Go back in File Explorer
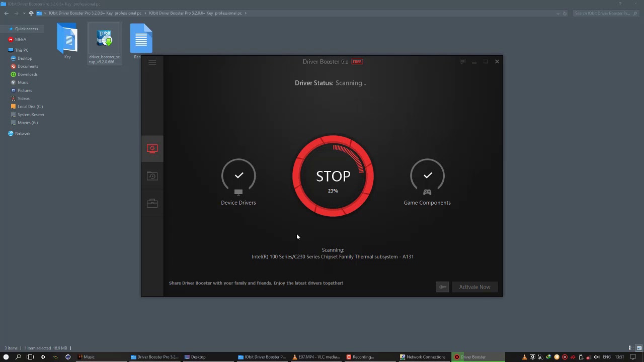This screenshot has width=644, height=362. click(x=7, y=13)
